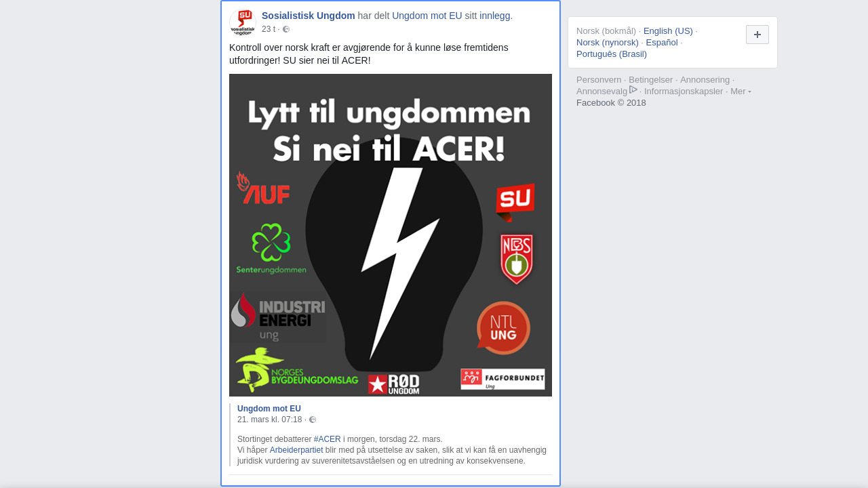
Task: Switch language to English (US)
Action: pos(668,30)
